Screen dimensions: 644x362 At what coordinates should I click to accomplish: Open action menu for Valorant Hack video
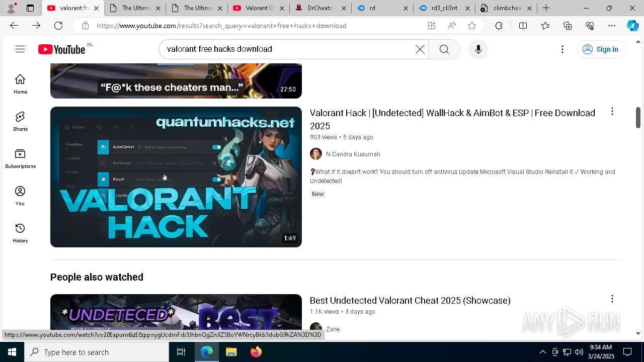612,112
